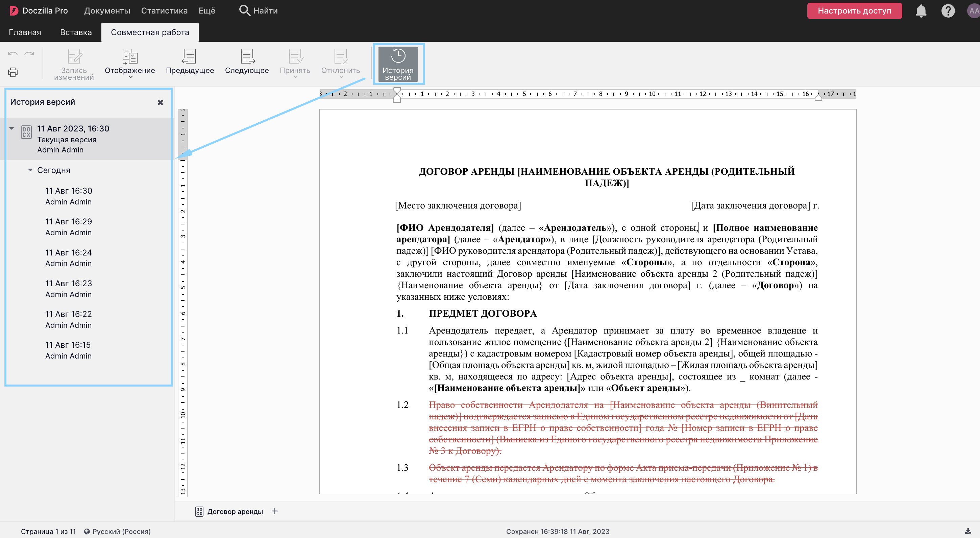Click the redo arrow icon
This screenshot has width=980, height=538.
(29, 54)
